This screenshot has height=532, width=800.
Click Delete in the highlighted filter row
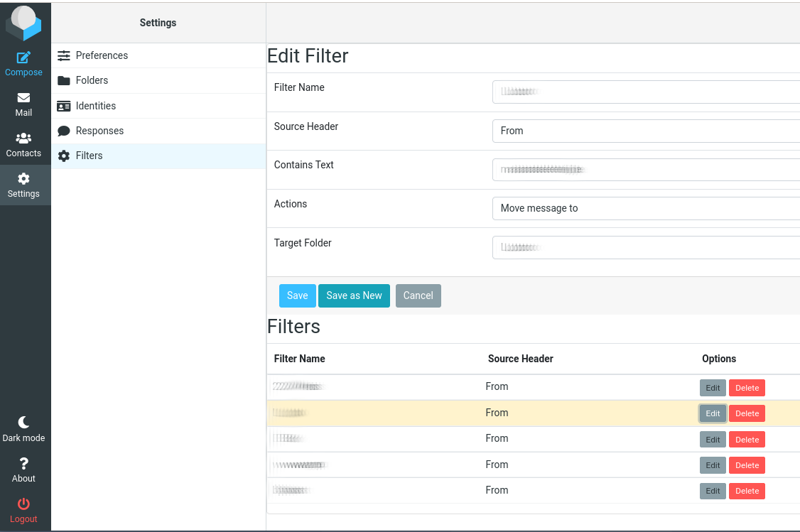click(x=747, y=413)
